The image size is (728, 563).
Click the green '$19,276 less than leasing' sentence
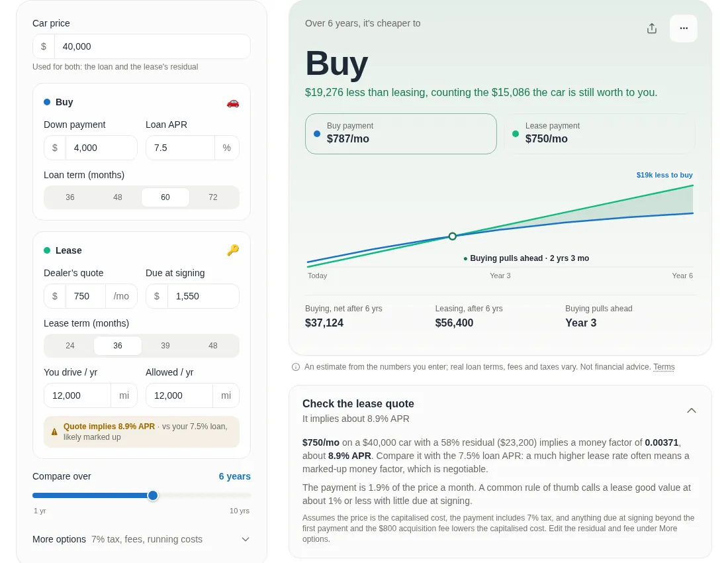pyautogui.click(x=481, y=93)
